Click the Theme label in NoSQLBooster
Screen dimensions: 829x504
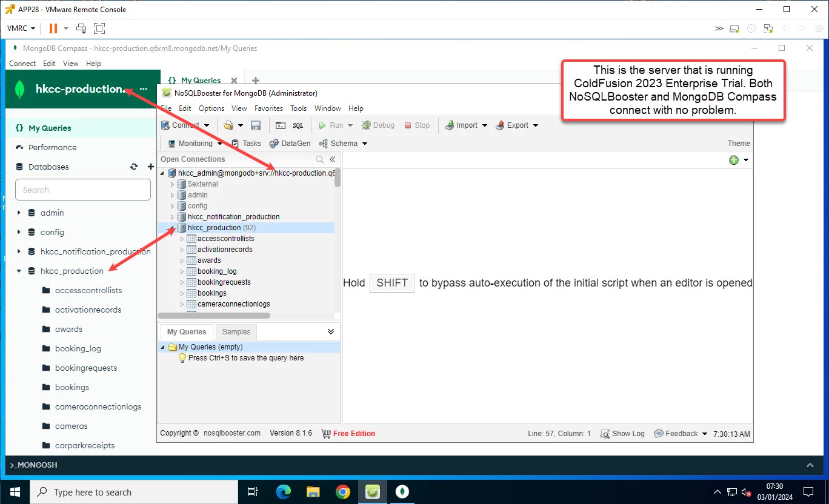click(x=739, y=144)
